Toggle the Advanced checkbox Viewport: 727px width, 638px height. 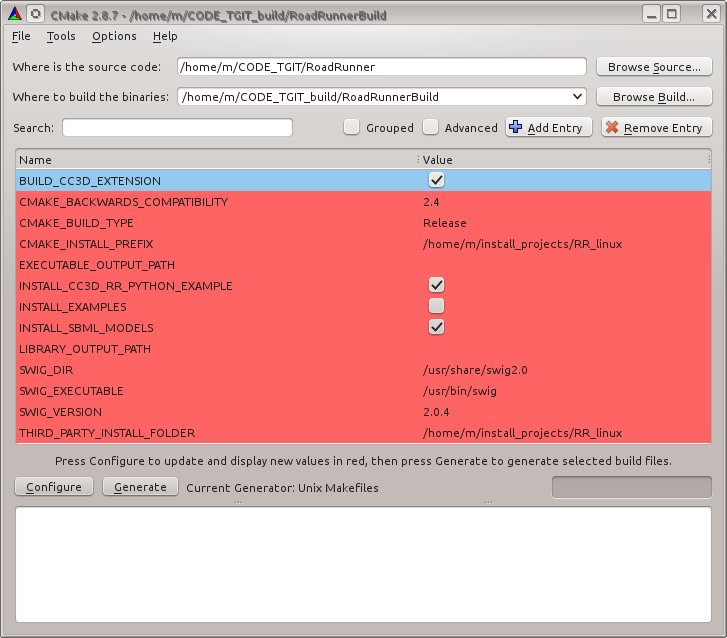tap(430, 127)
